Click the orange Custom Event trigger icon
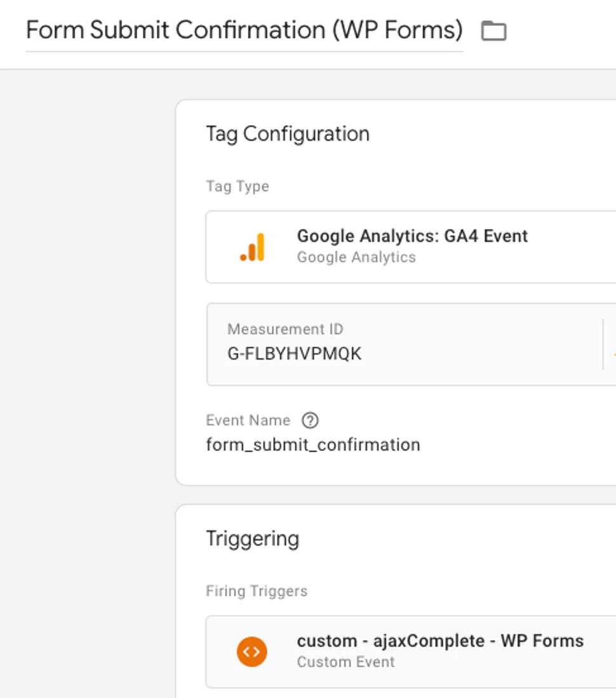616x698 pixels. tap(252, 651)
